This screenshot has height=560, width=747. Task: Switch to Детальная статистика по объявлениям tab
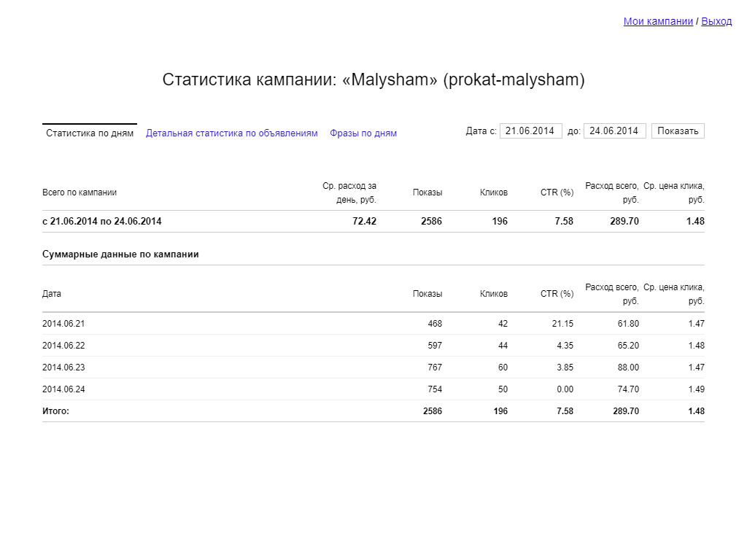(231, 133)
